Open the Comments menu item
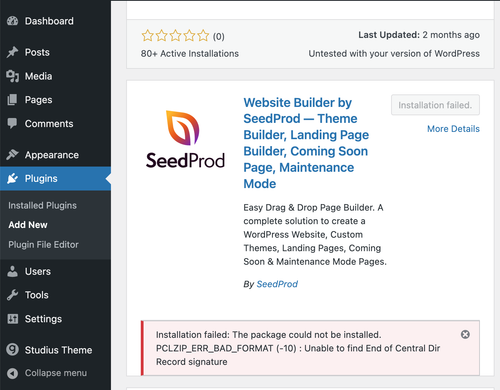The image size is (500, 390). click(49, 124)
